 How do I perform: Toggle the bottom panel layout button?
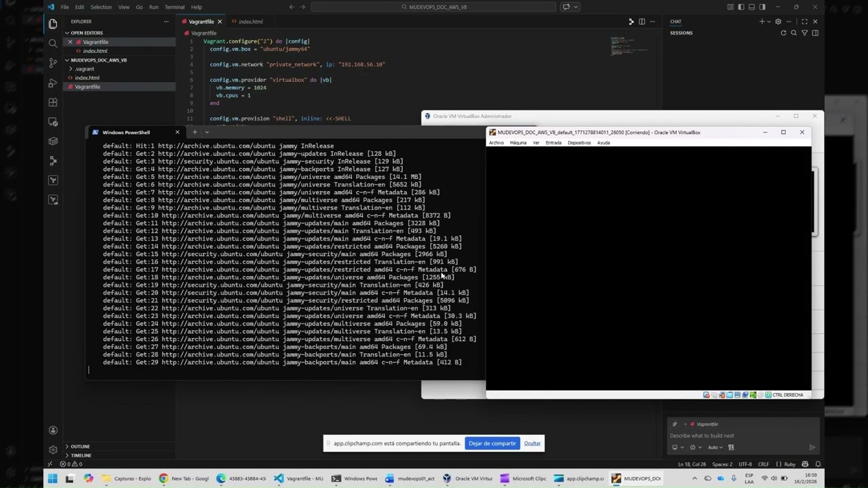point(751,7)
